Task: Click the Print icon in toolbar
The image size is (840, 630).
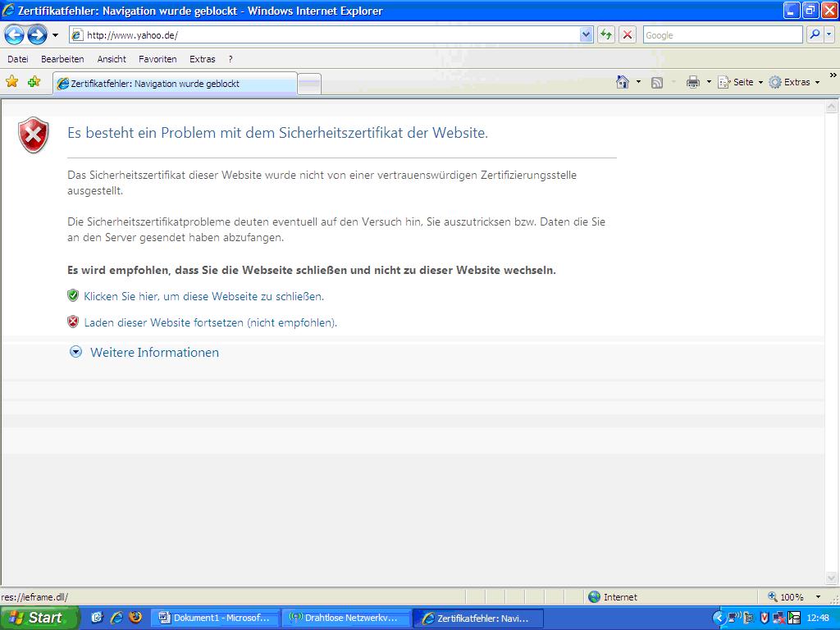Action: point(692,82)
